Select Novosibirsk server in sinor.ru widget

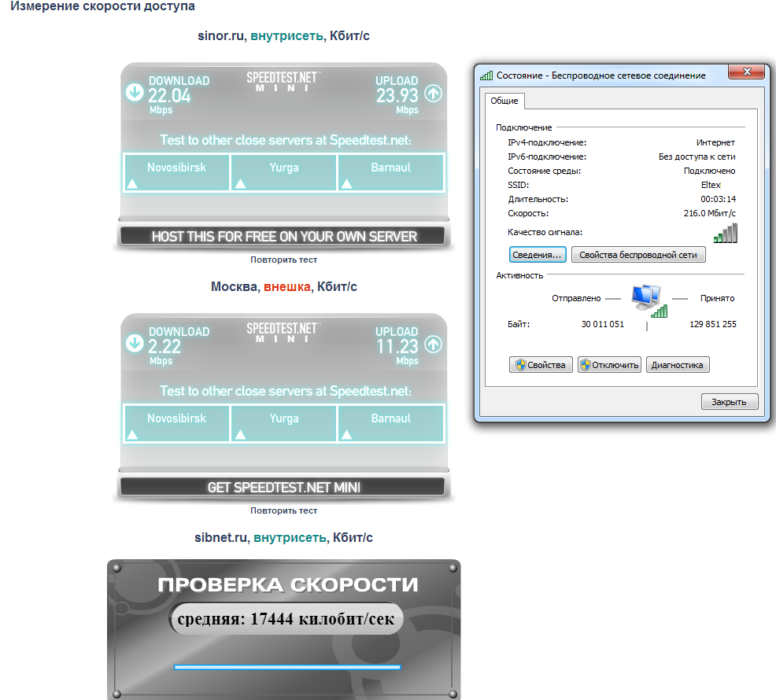pyautogui.click(x=176, y=172)
